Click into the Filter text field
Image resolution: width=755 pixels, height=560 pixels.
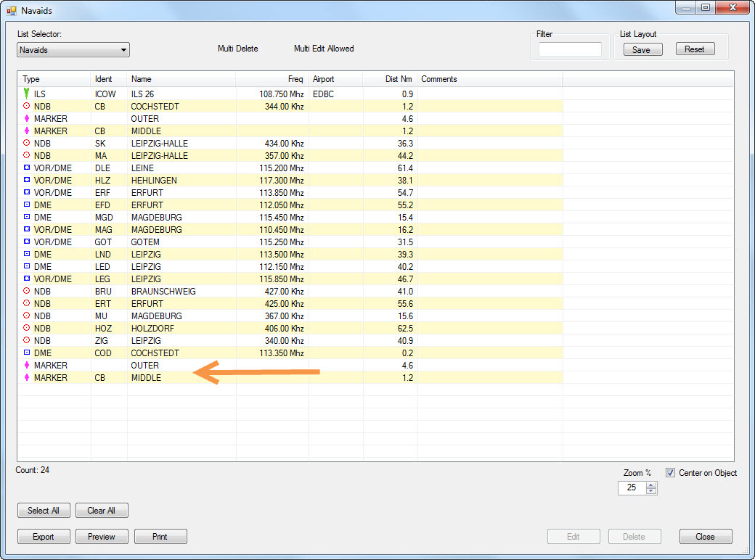(570, 49)
